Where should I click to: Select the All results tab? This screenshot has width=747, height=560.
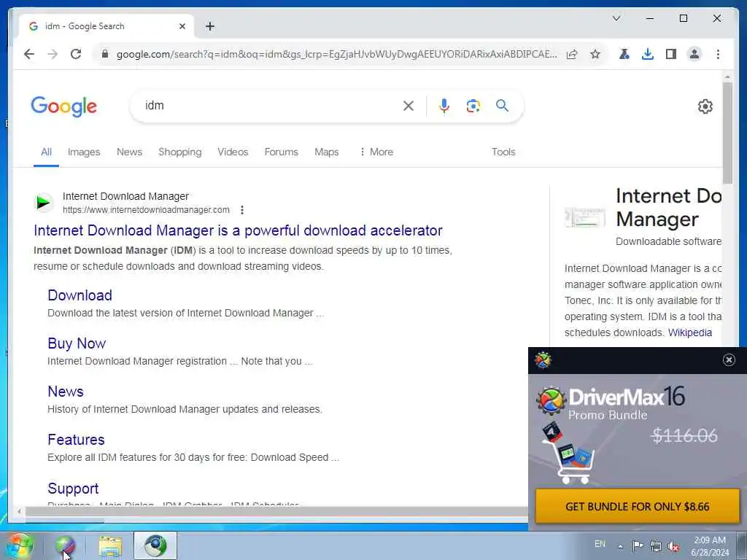tap(46, 152)
